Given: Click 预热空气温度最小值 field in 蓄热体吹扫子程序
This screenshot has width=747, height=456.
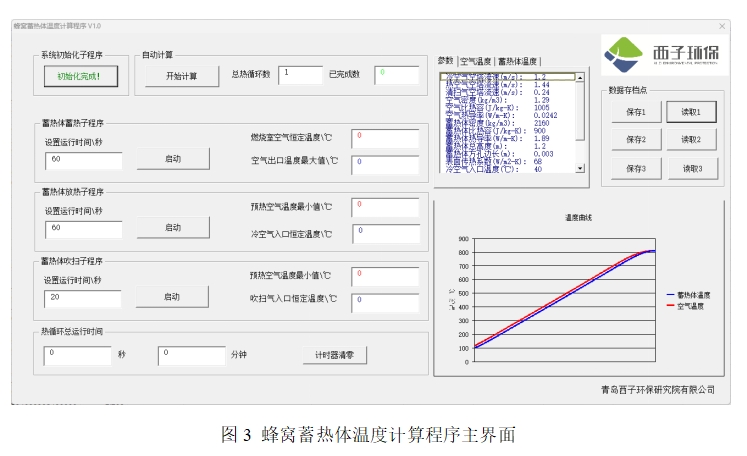Looking at the screenshot, I should 385,277.
